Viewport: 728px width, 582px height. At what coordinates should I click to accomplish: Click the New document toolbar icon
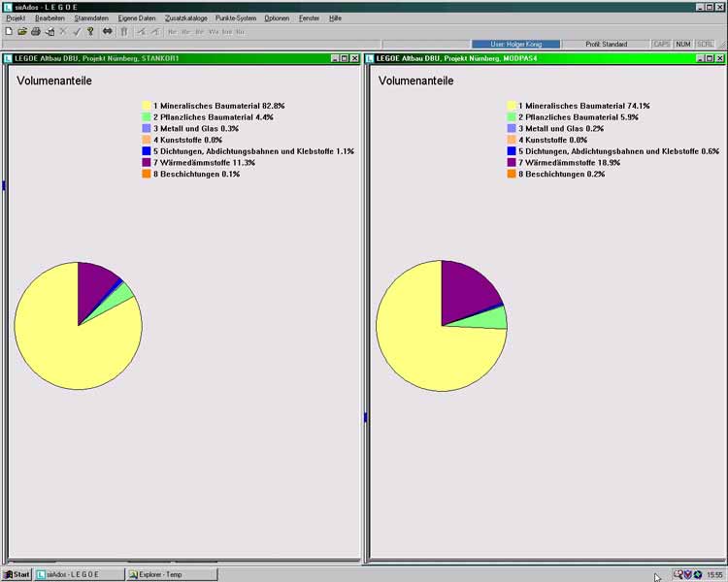(x=9, y=31)
